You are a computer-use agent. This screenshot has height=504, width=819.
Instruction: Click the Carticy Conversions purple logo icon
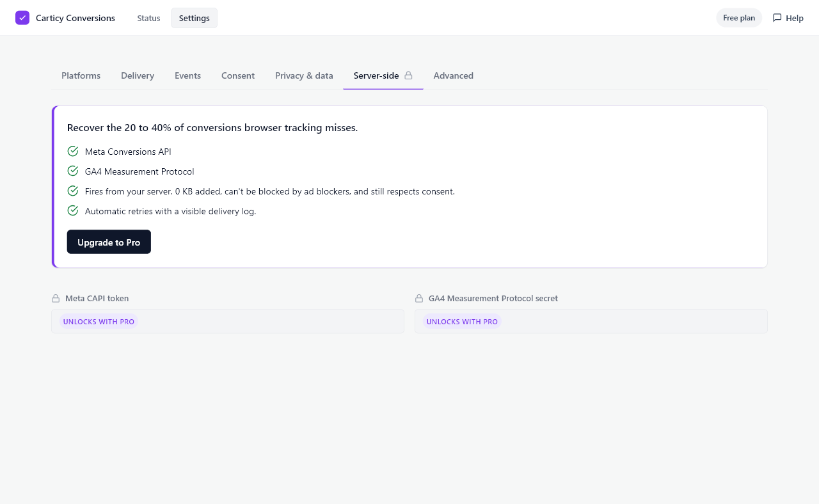(x=22, y=18)
